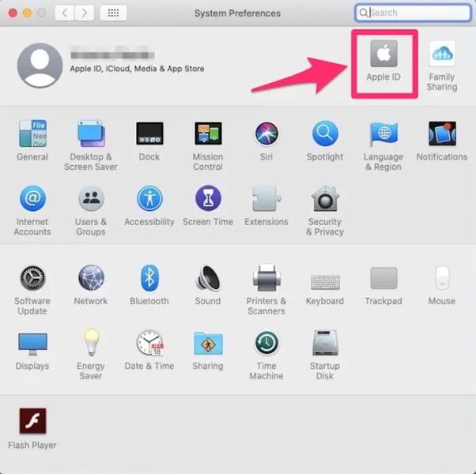Close the System Preferences window
Screen dimensions: 476x474
tap(13, 13)
